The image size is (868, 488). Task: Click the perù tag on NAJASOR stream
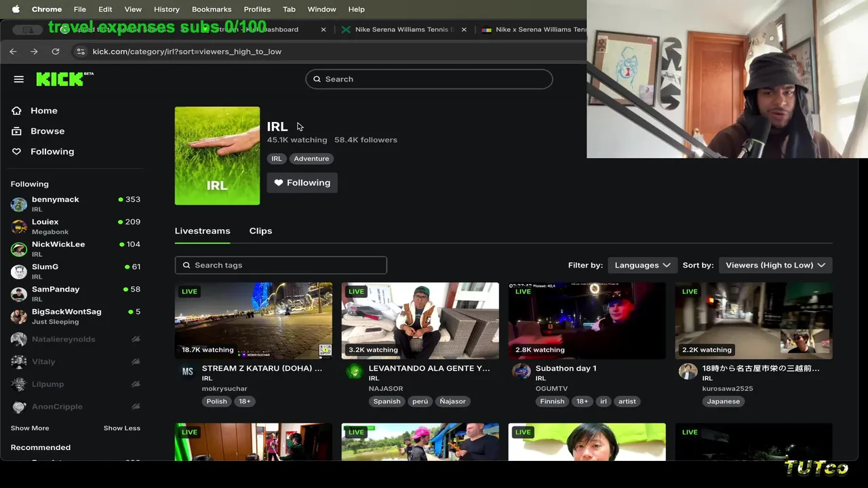tap(420, 401)
